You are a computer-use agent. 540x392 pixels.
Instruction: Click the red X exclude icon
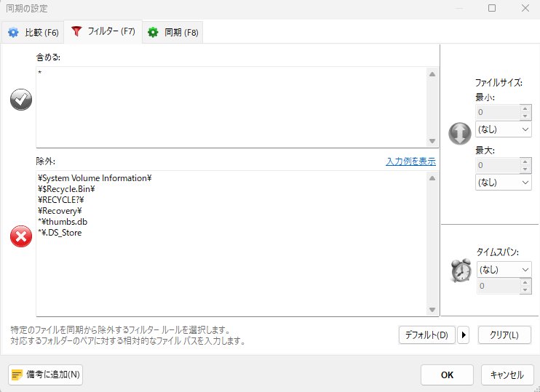(21, 236)
